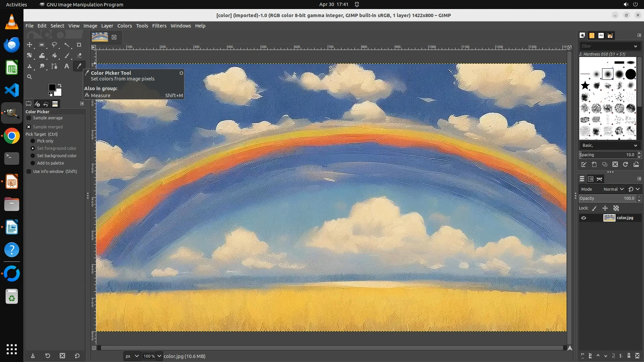Image resolution: width=644 pixels, height=362 pixels.
Task: Click the black foreground color swatch
Action: click(52, 87)
